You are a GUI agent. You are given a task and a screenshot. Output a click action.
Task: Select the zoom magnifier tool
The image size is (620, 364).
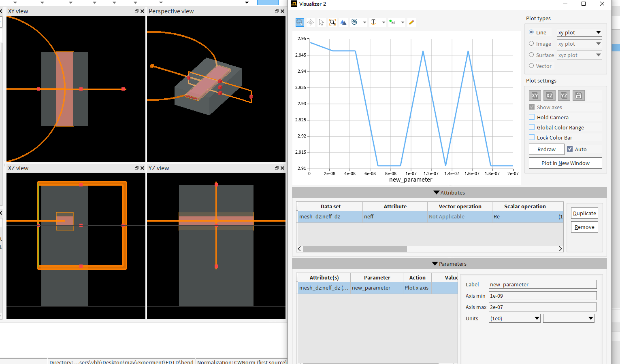[x=300, y=22]
